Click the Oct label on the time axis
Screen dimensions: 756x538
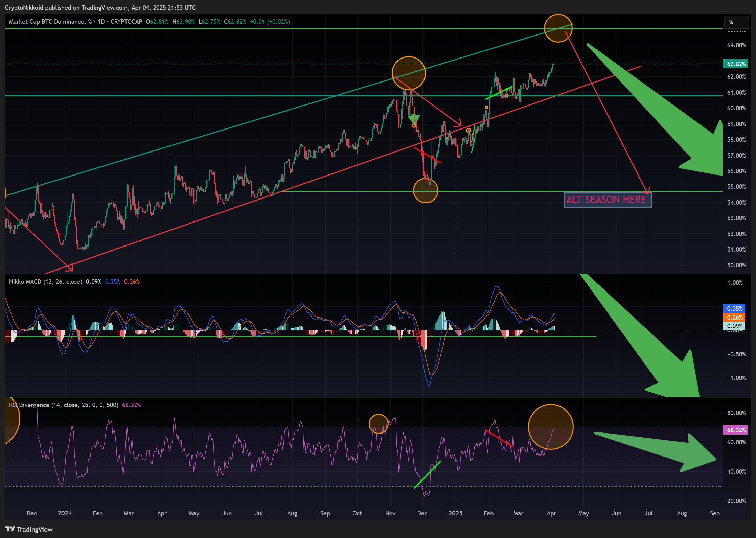coord(357,513)
